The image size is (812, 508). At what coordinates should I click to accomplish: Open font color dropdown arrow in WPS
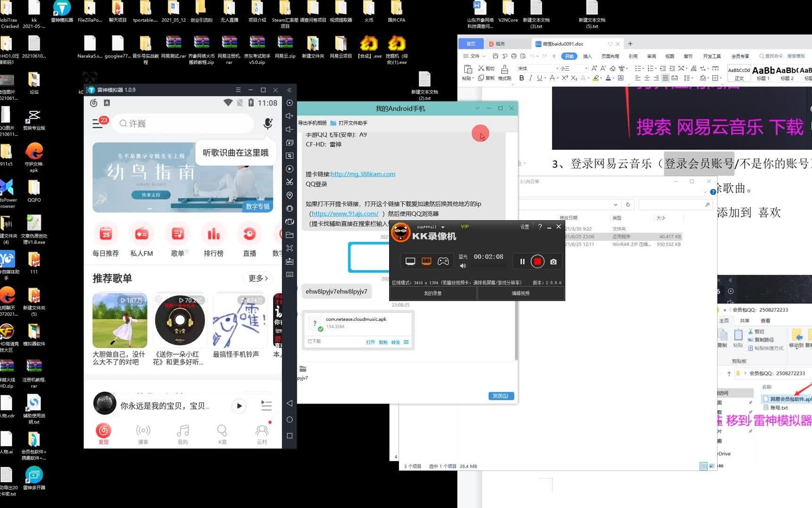[614, 78]
